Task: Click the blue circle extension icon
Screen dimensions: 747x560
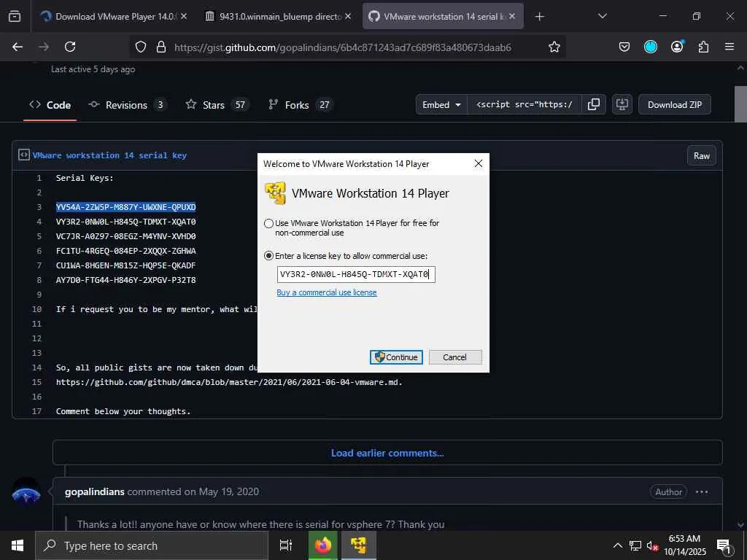Action: click(650, 47)
